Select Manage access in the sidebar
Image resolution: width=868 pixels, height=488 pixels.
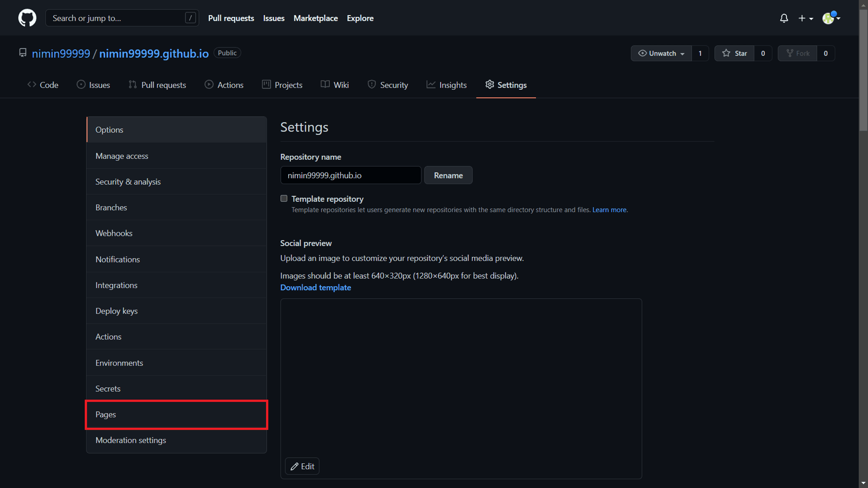point(176,156)
